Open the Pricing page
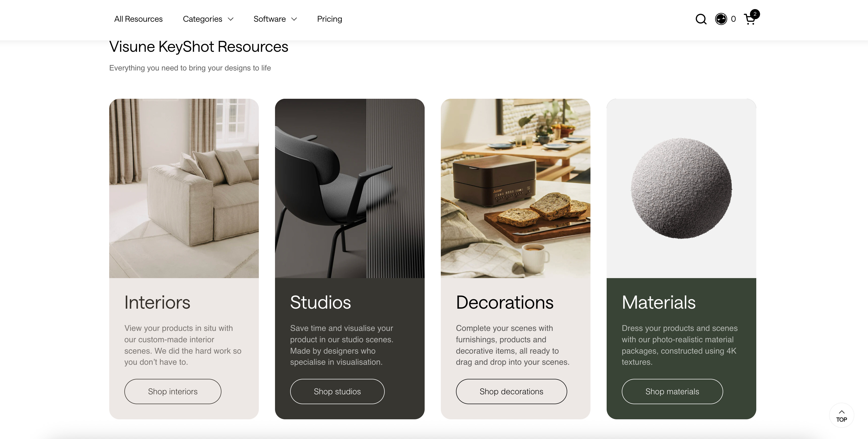Image resolution: width=868 pixels, height=439 pixels. pos(330,19)
